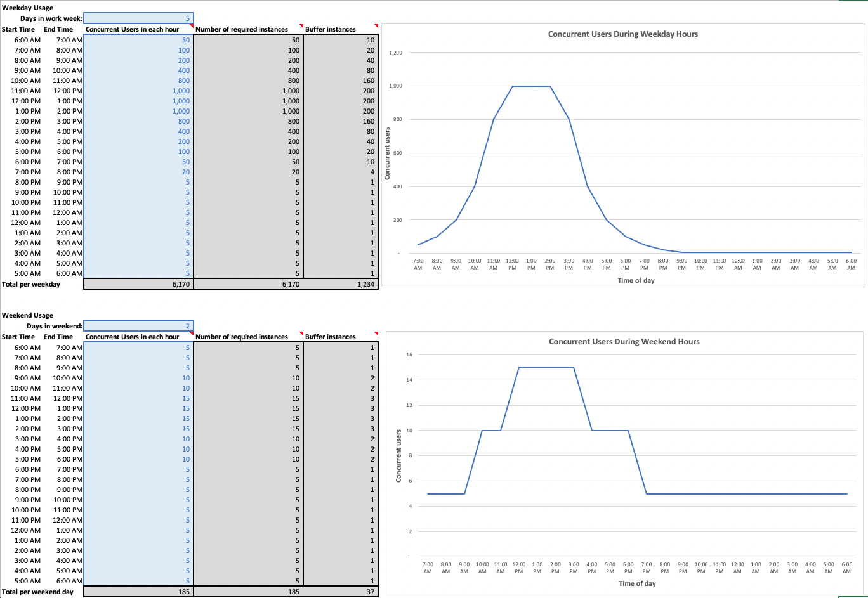Click weekend required instances cell for 12:00 PM start
The image size is (868, 598).
coord(249,408)
